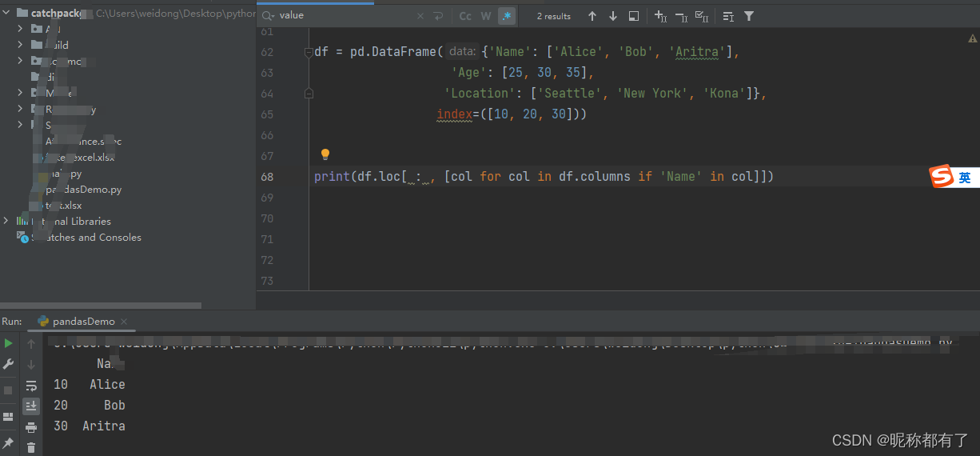
Task: Select pandasDemo.py in project tree
Action: click(x=83, y=190)
